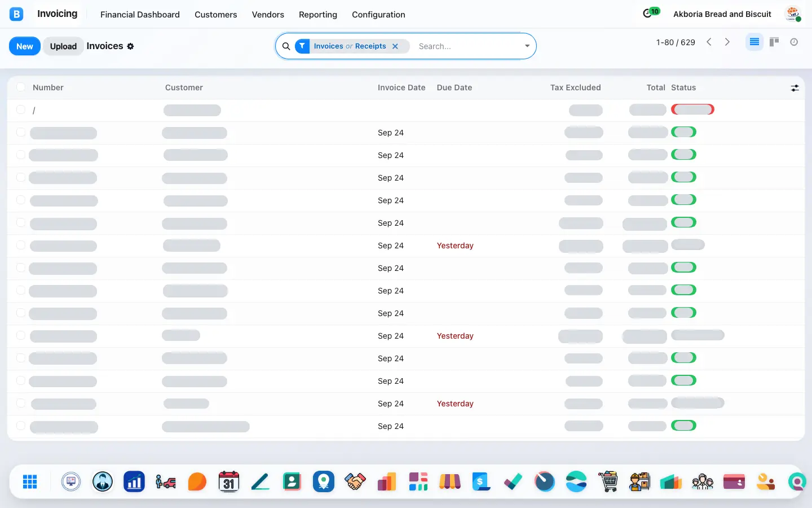Screen dimensions: 812x508
Task: Go to previous page of records
Action: tap(709, 42)
